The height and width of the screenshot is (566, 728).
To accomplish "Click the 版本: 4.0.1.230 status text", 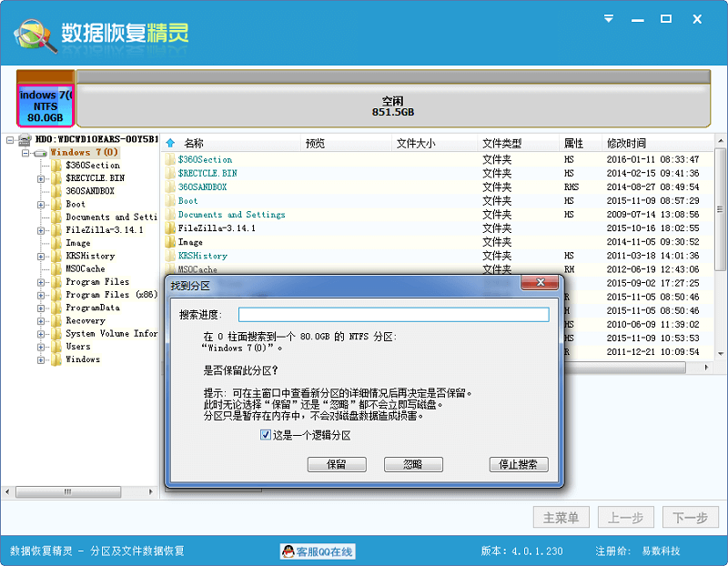I will pyautogui.click(x=521, y=551).
